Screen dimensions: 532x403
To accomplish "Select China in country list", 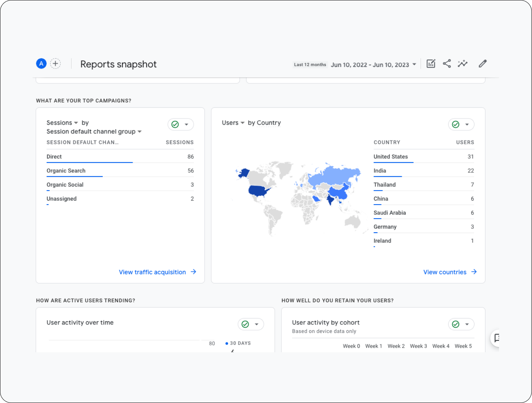I will click(424, 198).
